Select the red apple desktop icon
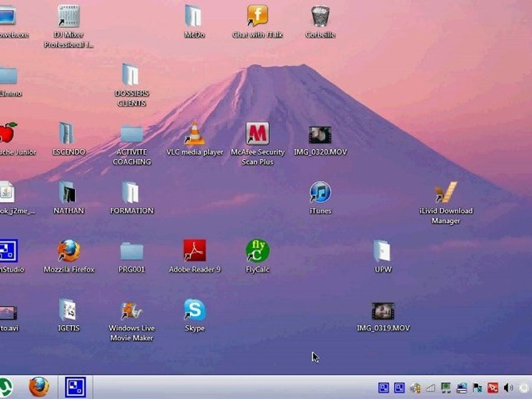The height and width of the screenshot is (399, 532). coord(7,133)
